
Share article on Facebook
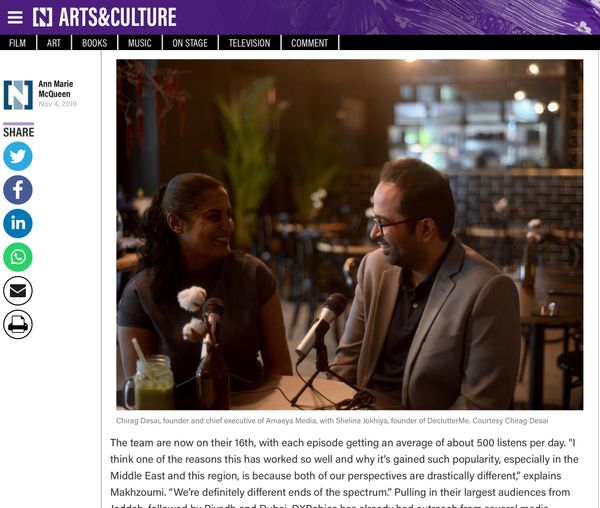[18, 190]
